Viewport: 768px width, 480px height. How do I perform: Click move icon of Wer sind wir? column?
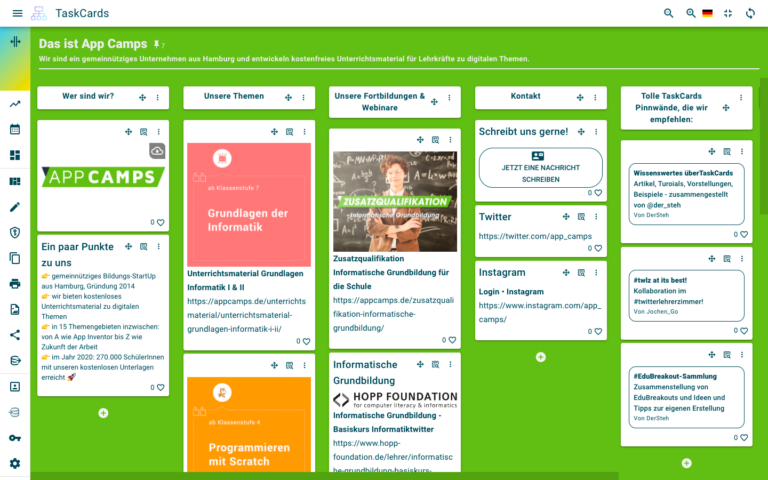143,97
